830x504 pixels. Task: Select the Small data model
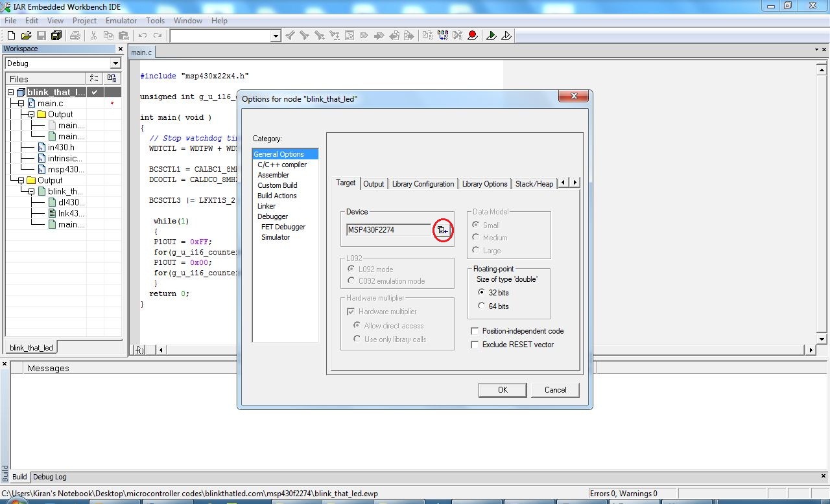pyautogui.click(x=476, y=225)
